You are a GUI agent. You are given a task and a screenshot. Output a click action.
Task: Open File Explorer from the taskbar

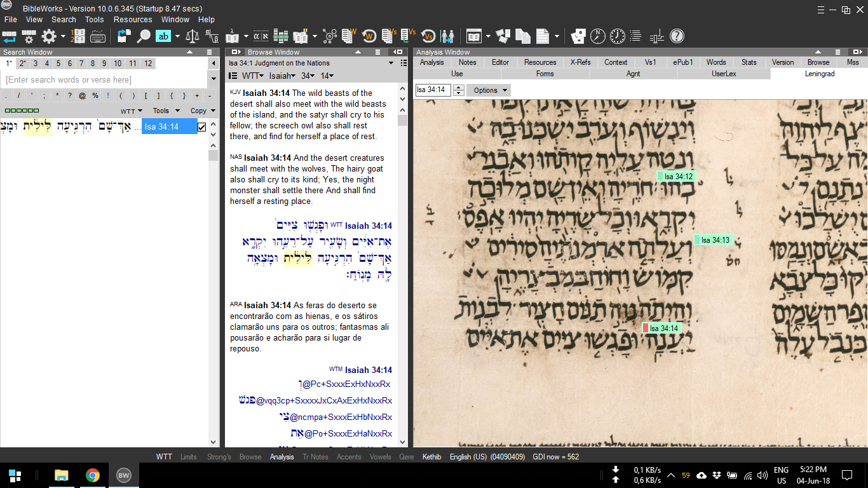click(x=62, y=475)
